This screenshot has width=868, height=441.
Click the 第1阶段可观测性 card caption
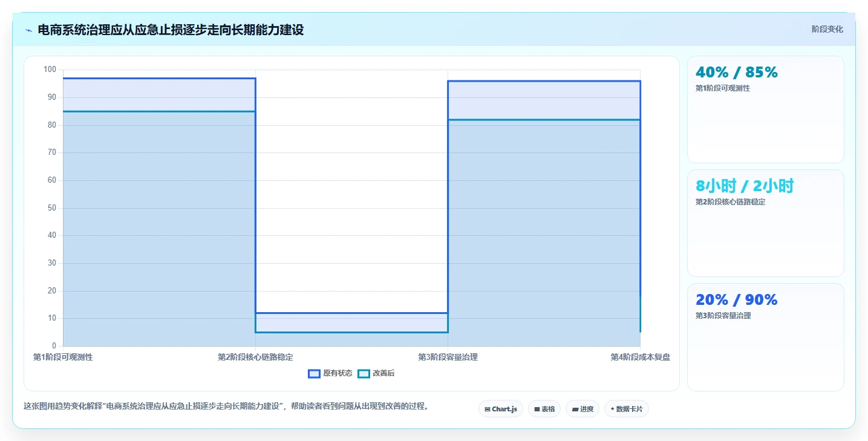723,88
